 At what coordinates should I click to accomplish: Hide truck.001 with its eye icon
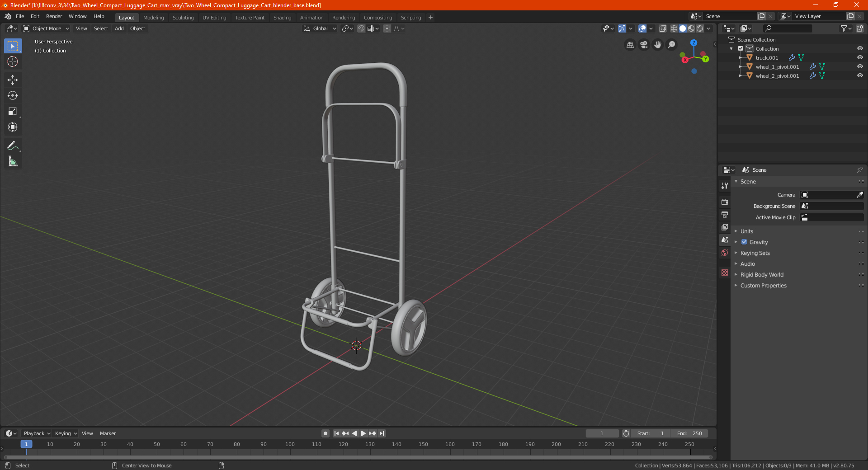pos(860,57)
